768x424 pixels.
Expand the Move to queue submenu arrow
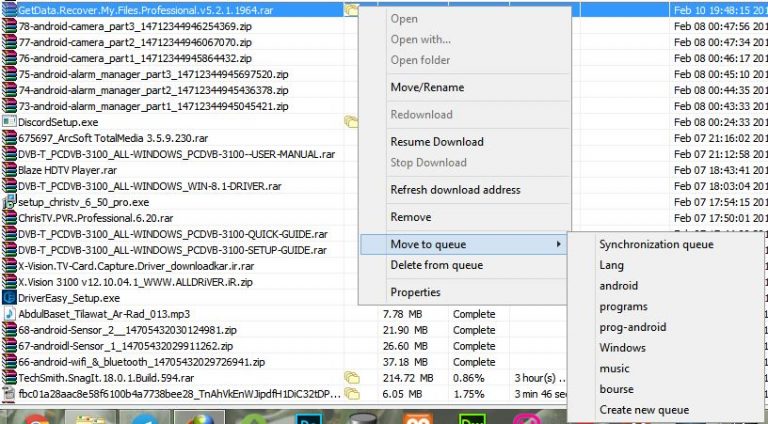(x=557, y=244)
